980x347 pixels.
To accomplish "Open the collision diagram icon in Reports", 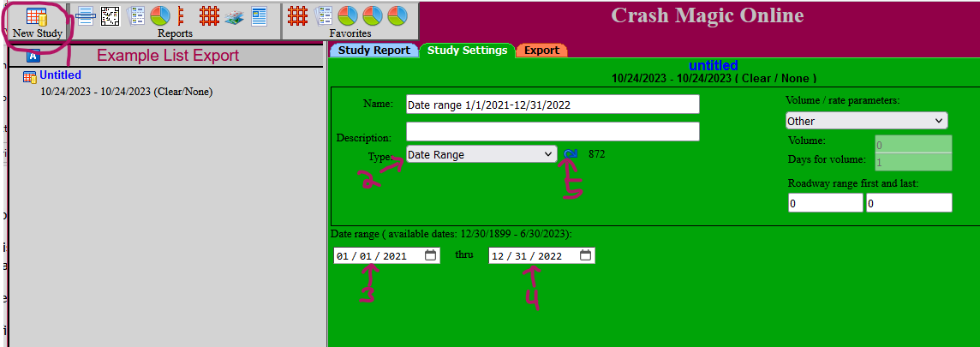I will (111, 15).
